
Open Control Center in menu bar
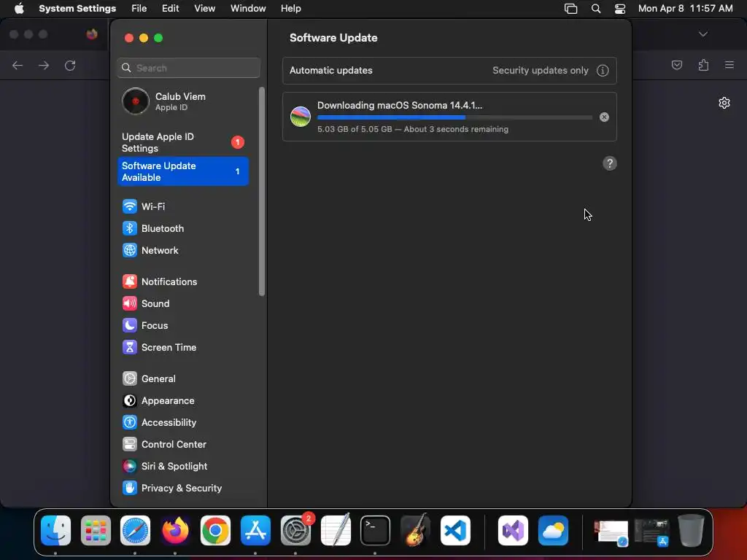pos(620,9)
